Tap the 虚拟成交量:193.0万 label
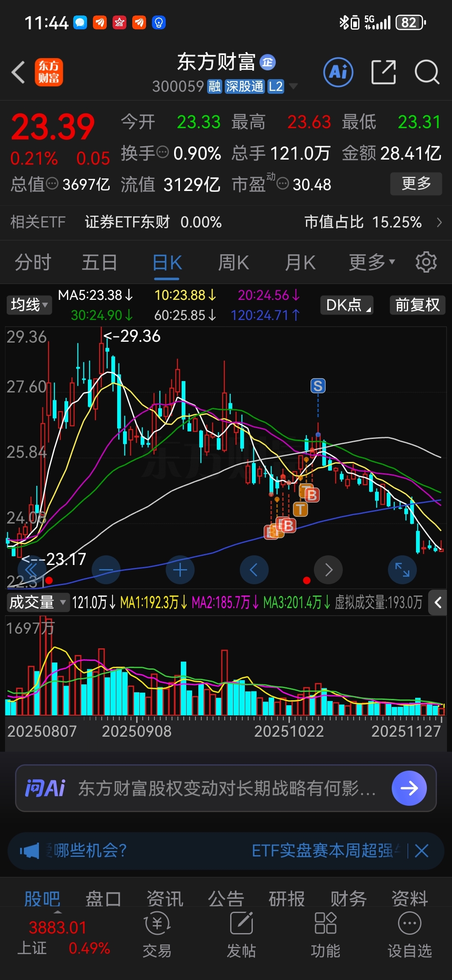Screen dimensions: 452x980 click(378, 602)
